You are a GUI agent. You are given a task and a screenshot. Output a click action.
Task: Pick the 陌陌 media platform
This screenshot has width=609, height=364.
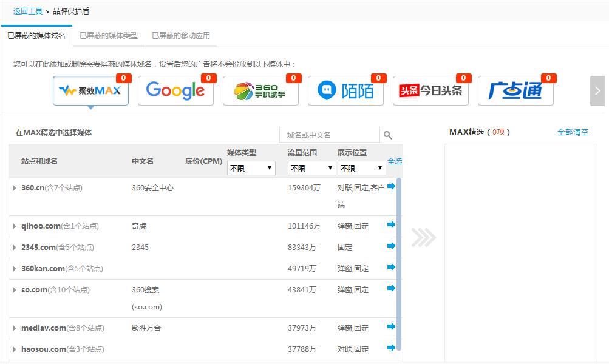[345, 91]
